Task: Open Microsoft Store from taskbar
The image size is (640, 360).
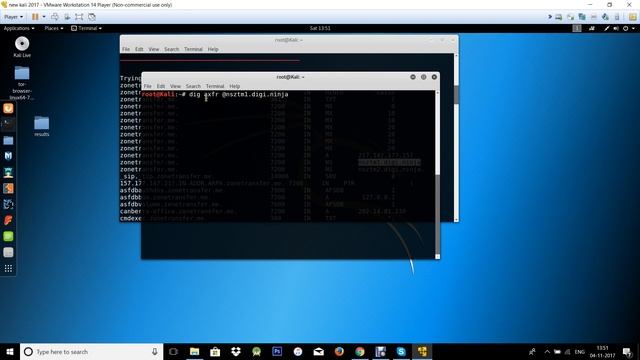Action: (x=215, y=351)
